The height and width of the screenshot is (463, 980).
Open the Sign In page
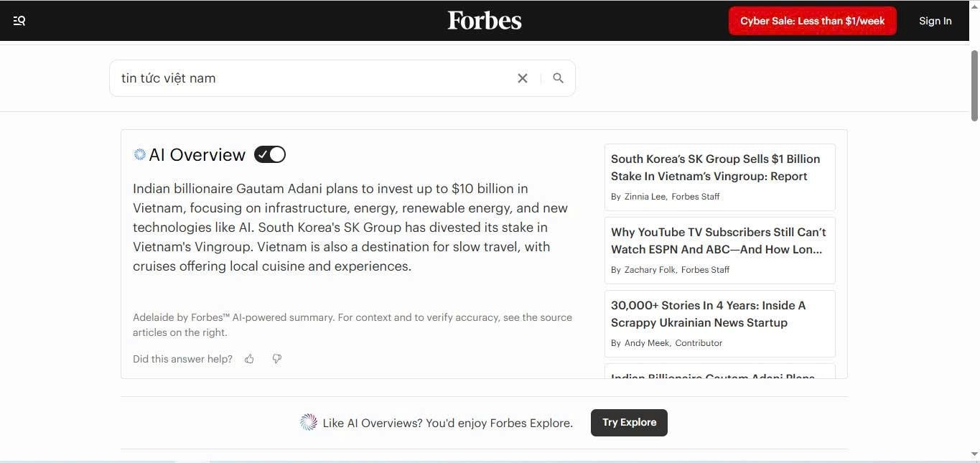(935, 21)
